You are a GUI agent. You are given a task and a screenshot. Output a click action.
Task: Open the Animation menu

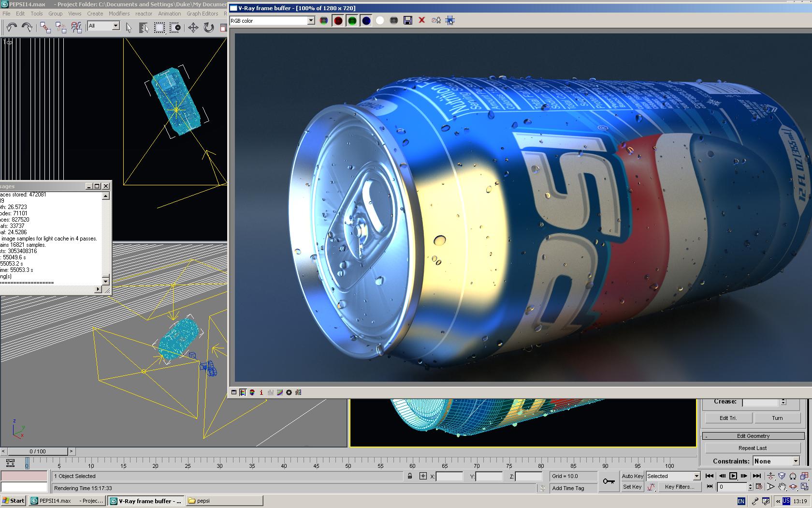[x=169, y=14]
